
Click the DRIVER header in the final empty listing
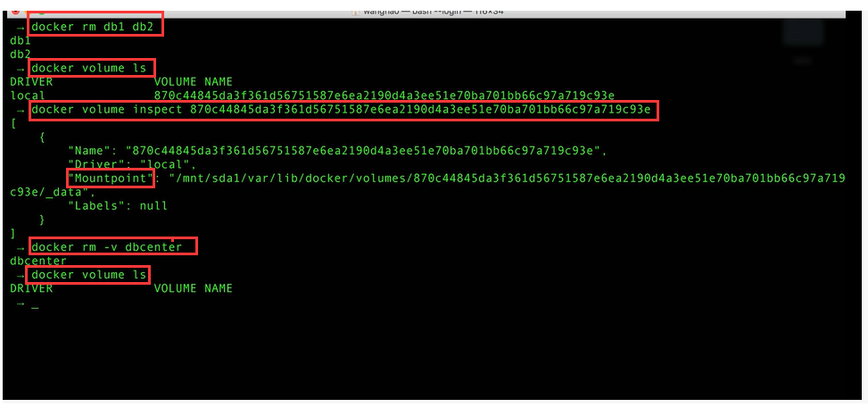(31, 288)
